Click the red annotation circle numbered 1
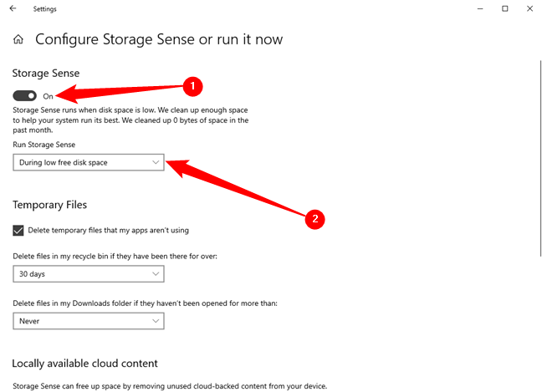542x392 pixels. pyautogui.click(x=193, y=85)
